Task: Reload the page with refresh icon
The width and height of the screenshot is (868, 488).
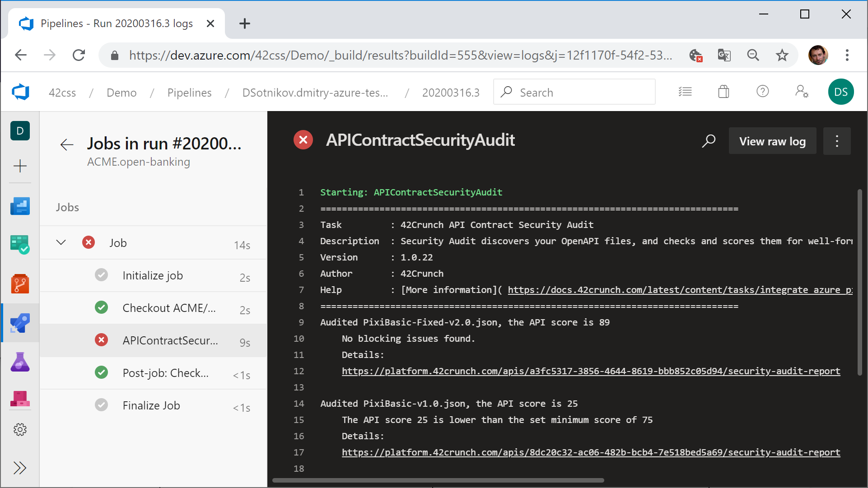Action: (x=79, y=55)
